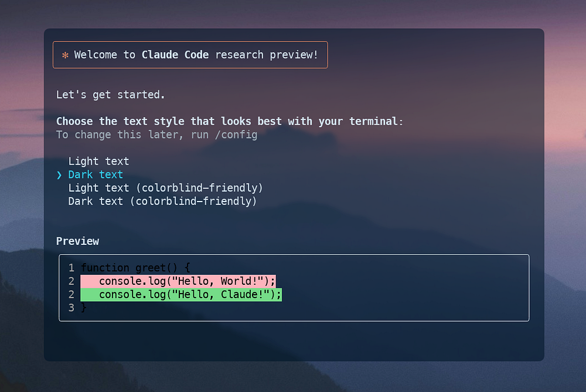This screenshot has height=392, width=586.
Task: Click the bold Claude Code text
Action: tap(175, 55)
